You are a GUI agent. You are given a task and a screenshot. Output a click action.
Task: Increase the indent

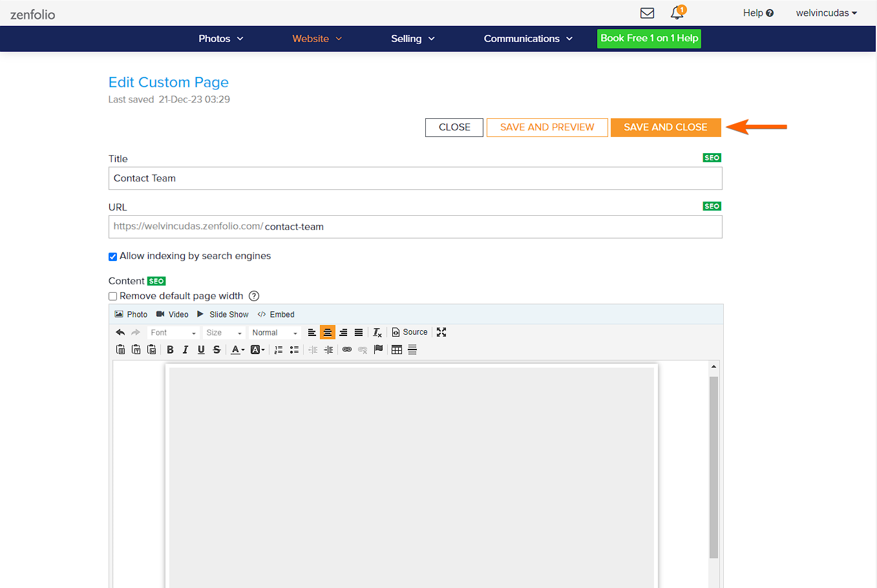tap(328, 350)
